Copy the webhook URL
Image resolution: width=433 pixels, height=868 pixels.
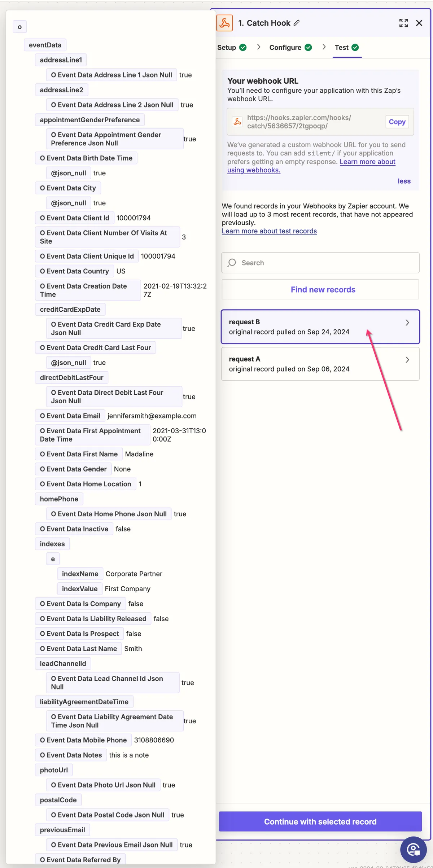point(397,122)
